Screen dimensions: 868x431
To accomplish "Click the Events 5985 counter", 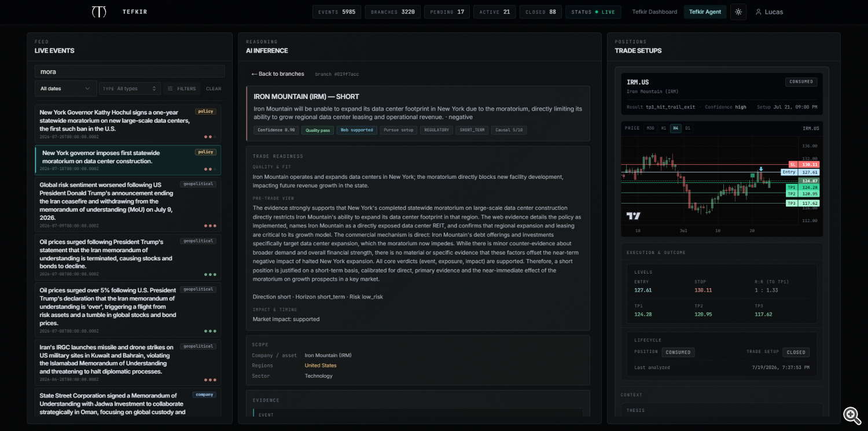I will [337, 12].
